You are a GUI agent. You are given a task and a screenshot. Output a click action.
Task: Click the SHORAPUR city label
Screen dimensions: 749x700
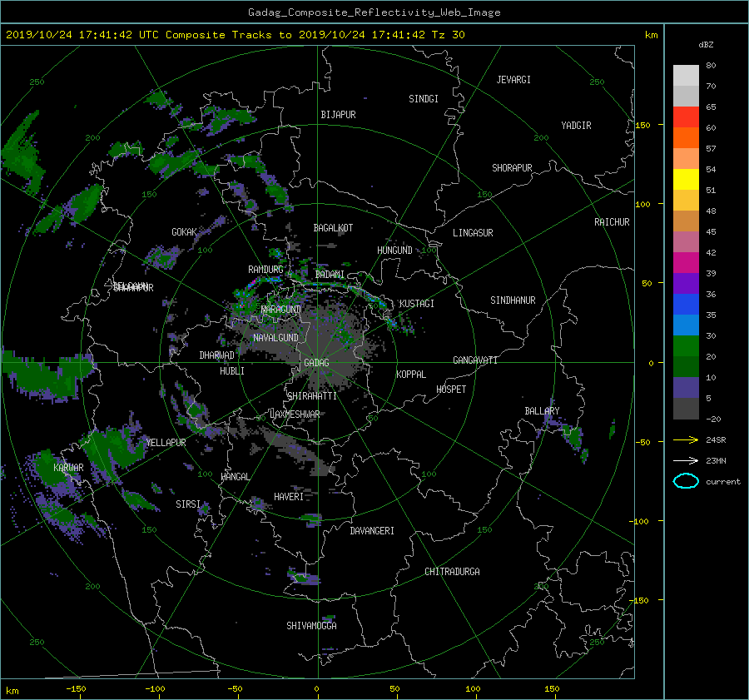click(x=512, y=168)
